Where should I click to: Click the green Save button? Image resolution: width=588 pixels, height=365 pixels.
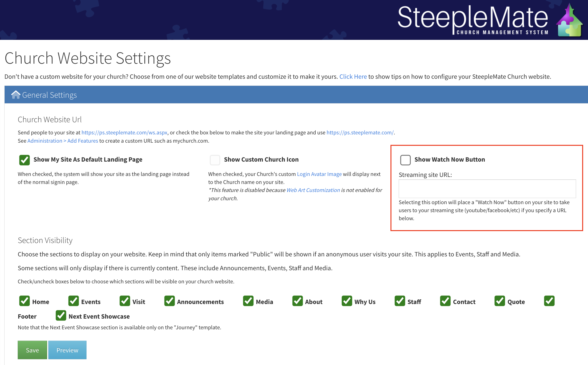coord(32,350)
